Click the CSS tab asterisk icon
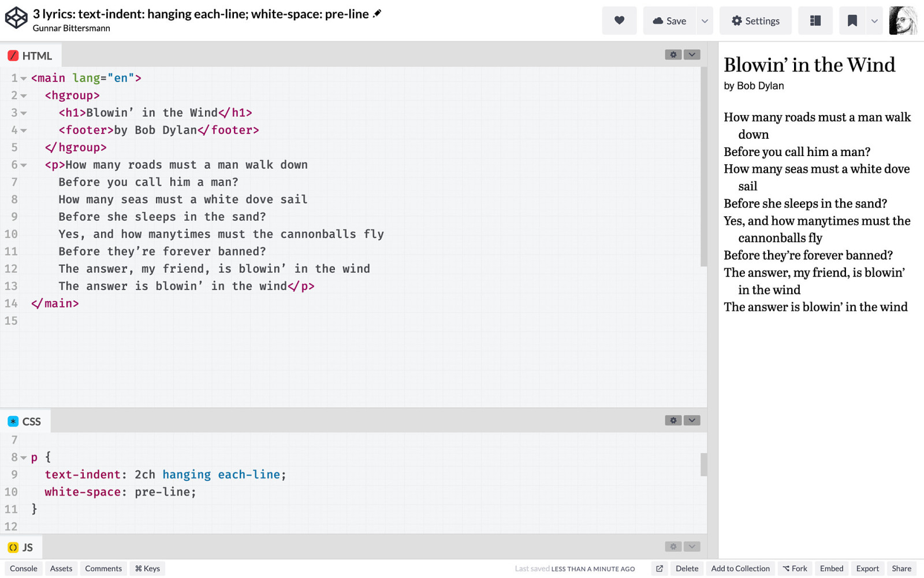924x578 pixels. coord(13,421)
